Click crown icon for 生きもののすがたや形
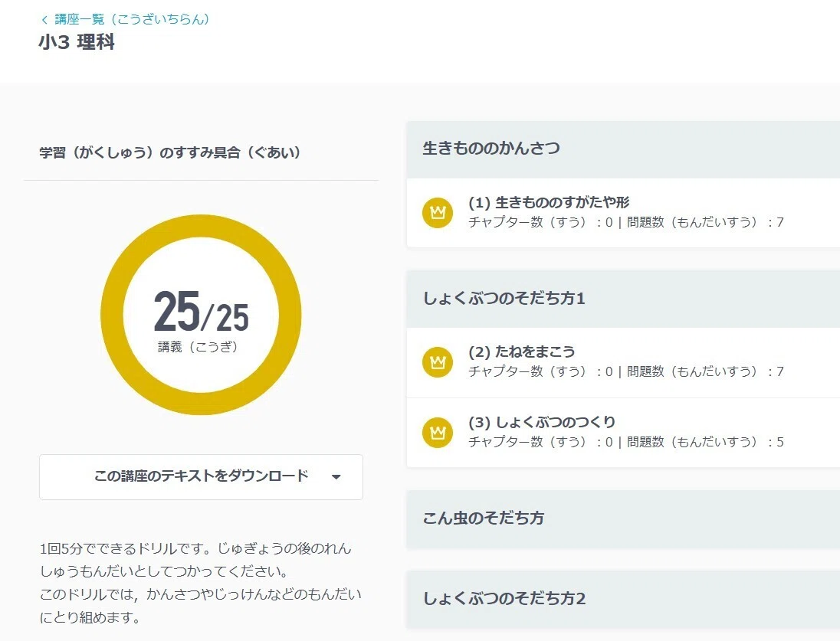 point(438,213)
